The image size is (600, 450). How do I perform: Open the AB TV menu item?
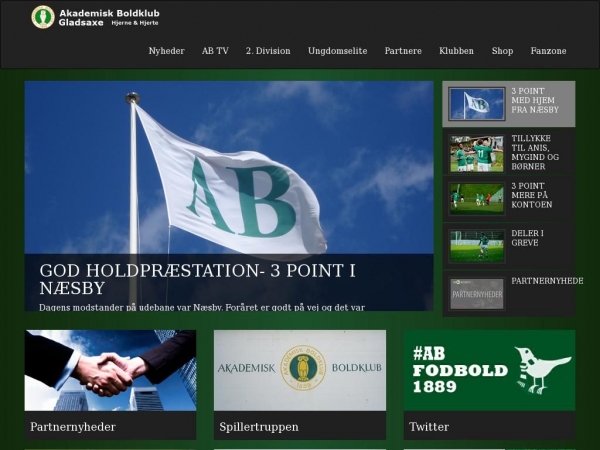pyautogui.click(x=215, y=51)
